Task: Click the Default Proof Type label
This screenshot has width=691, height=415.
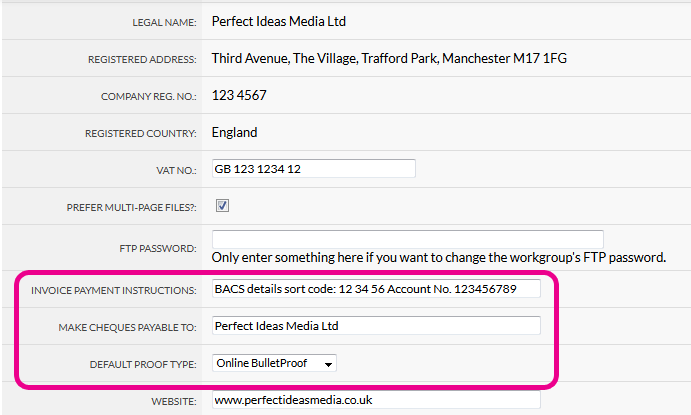Action: click(x=143, y=365)
